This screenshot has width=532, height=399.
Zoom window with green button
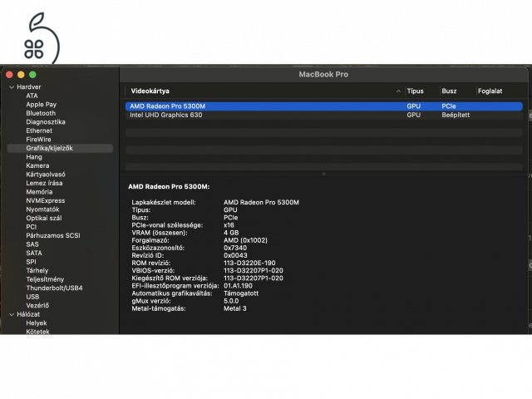point(32,75)
